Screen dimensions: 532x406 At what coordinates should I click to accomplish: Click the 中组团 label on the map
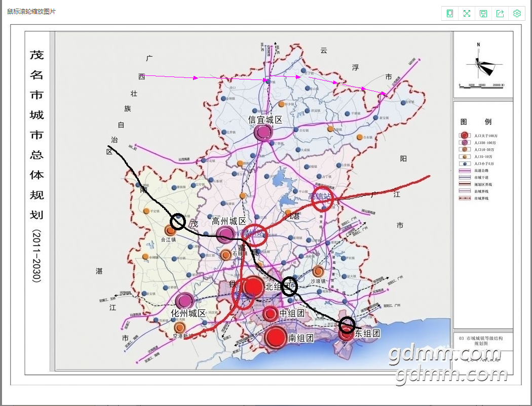[x=292, y=313]
